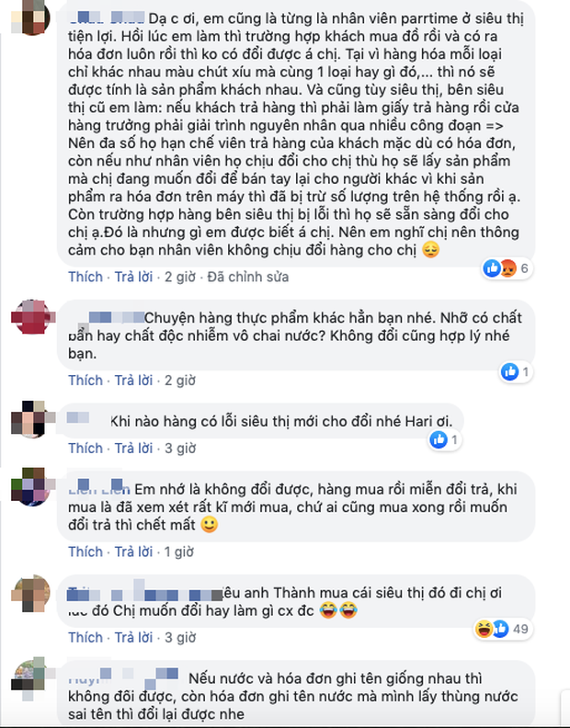Like the 'Em nhớ là không đổi được' comment
The height and width of the screenshot is (728, 570).
click(85, 552)
